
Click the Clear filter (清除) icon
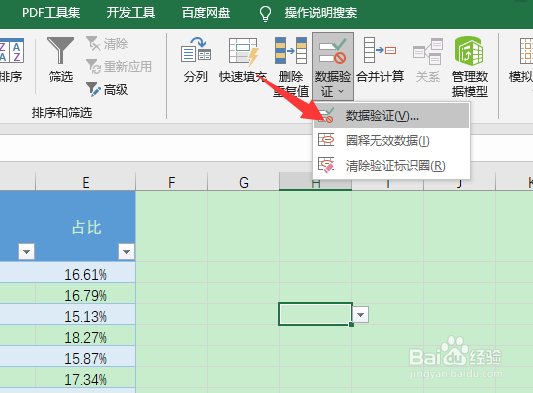click(93, 44)
